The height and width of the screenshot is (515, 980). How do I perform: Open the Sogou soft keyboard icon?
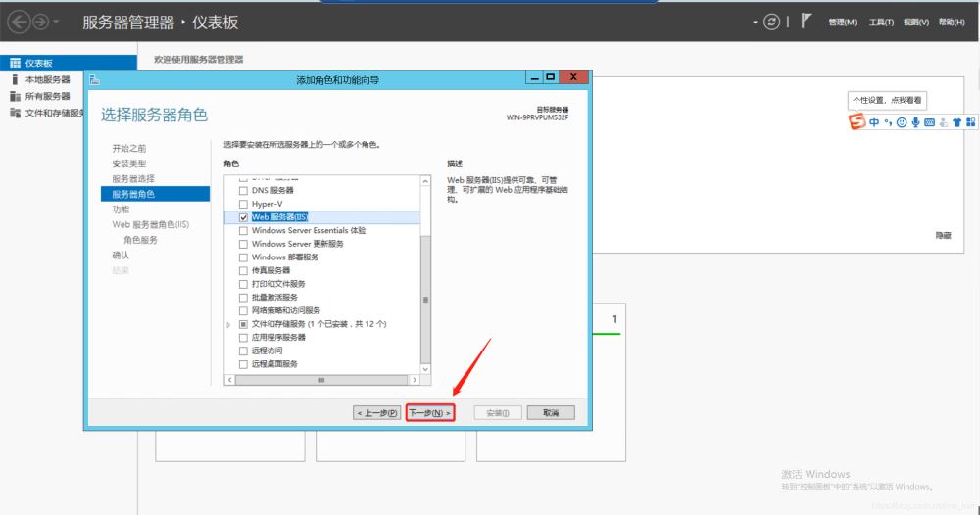pyautogui.click(x=929, y=122)
